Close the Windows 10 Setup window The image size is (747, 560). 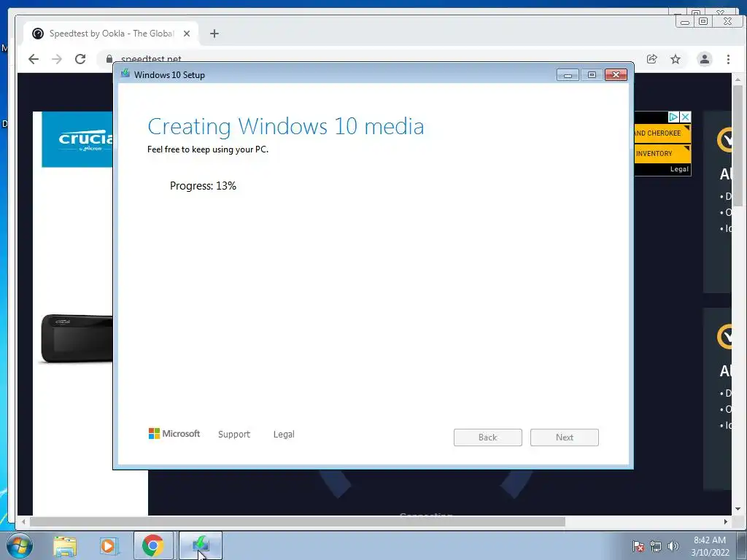click(616, 75)
